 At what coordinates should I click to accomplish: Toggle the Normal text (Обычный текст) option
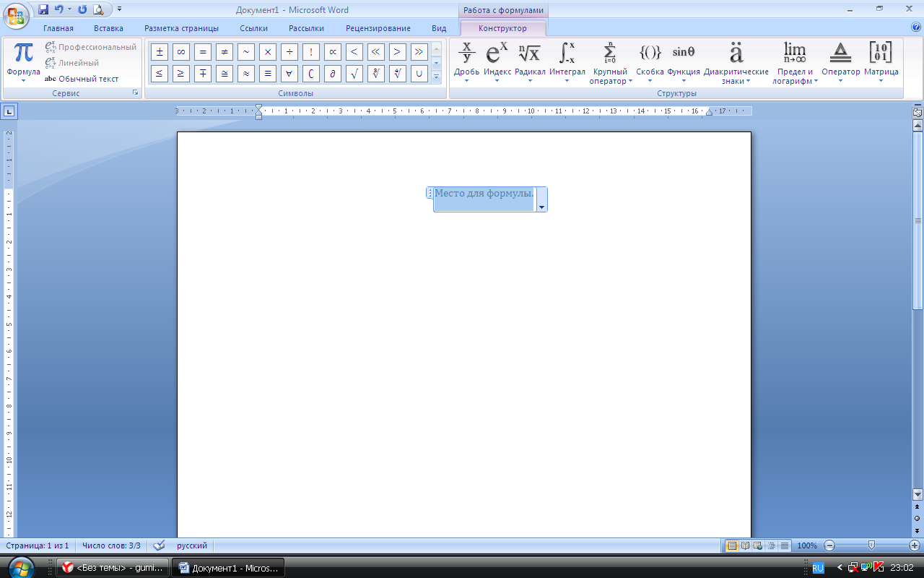point(82,79)
